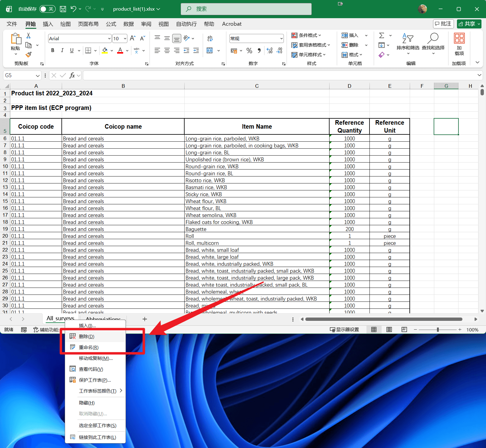The width and height of the screenshot is (486, 448).
Task: Choose 隐藏 Hide in the sheet context menu
Action: 95,403
